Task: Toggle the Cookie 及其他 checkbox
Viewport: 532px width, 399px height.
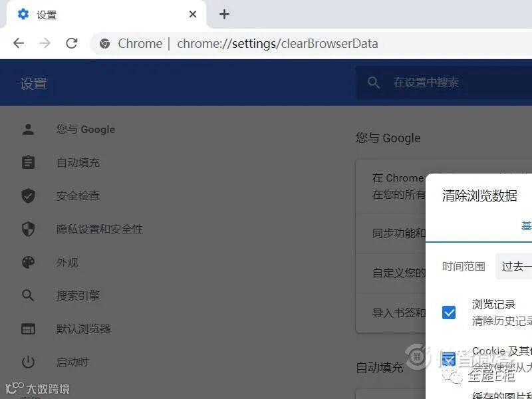Action: 448,358
